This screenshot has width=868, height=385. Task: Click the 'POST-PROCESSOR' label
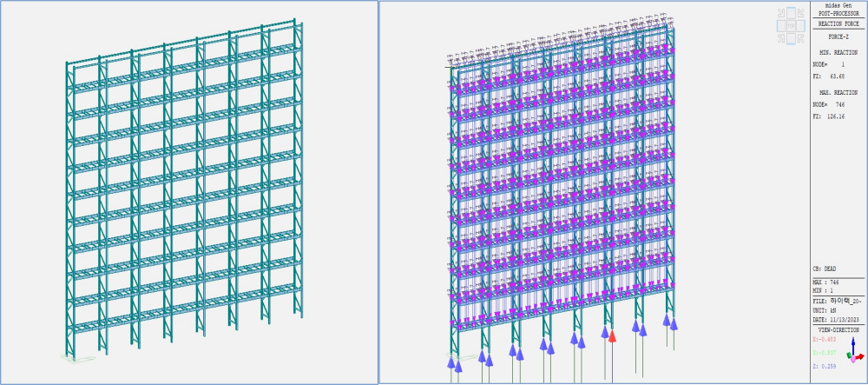coord(838,13)
